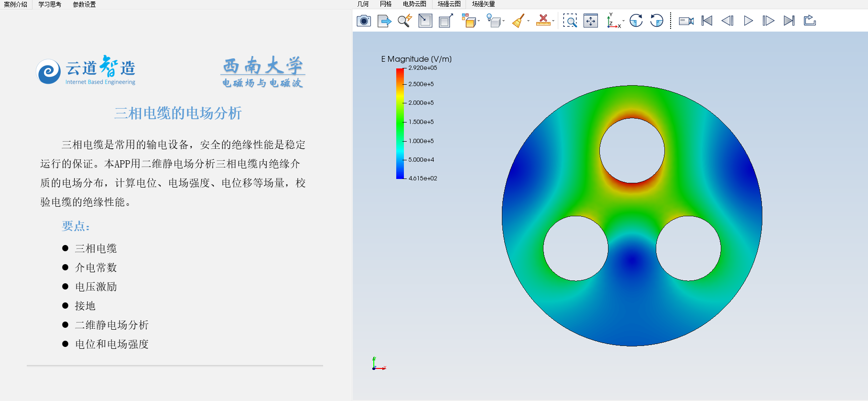
Task: Open the 案例介绍 tab
Action: 16,4
